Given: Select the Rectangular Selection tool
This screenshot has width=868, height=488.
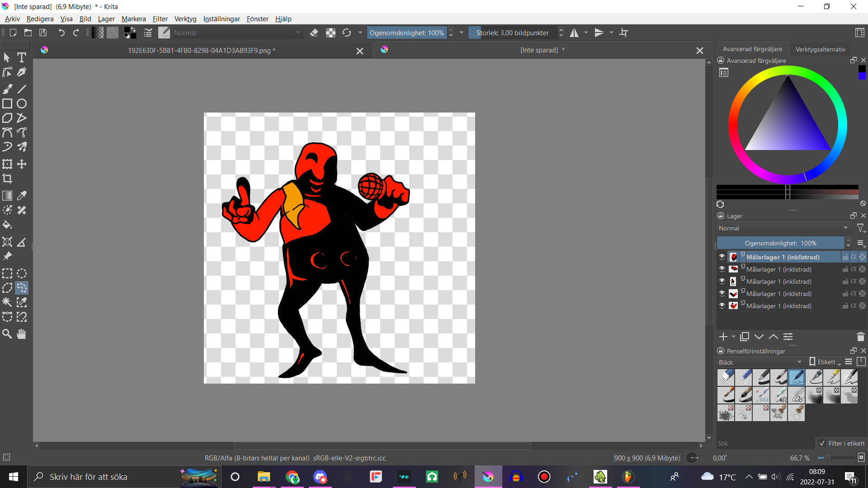Looking at the screenshot, I should (7, 273).
